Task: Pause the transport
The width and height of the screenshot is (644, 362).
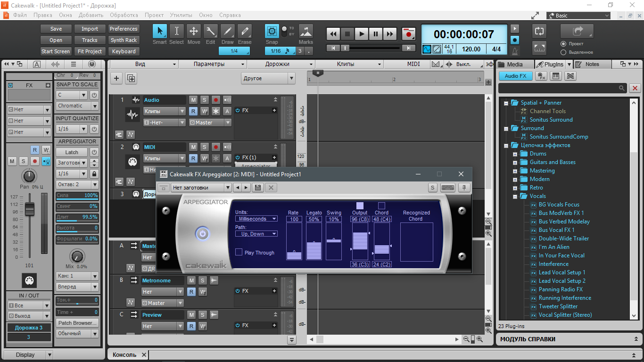Action: pos(376,34)
